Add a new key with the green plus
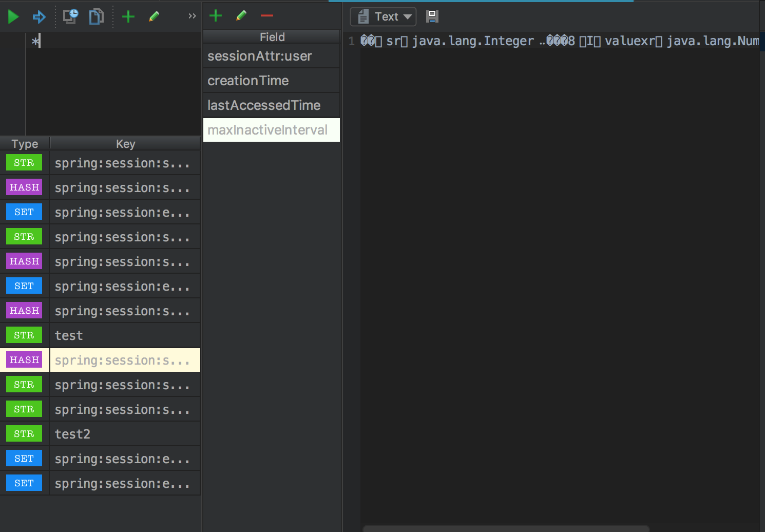 point(128,17)
